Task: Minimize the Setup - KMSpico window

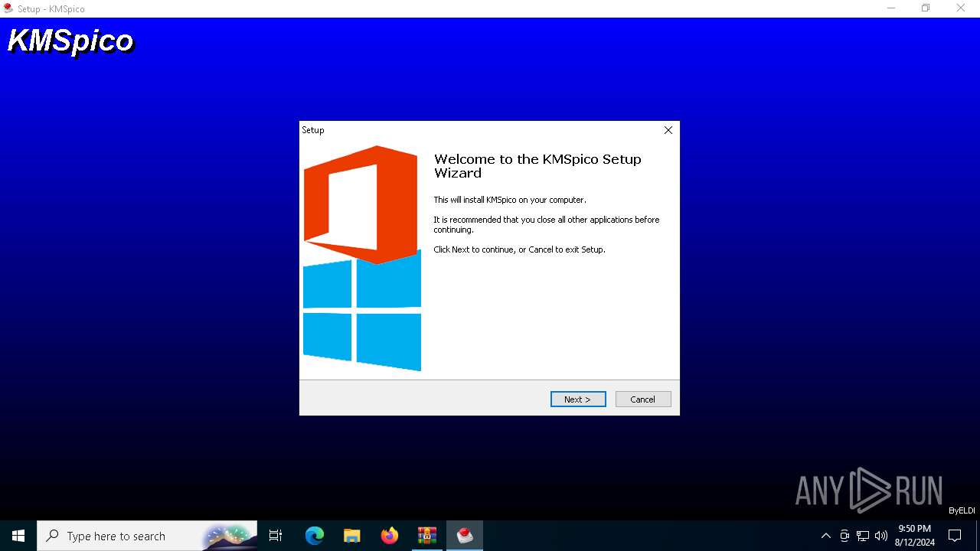Action: 891,8
